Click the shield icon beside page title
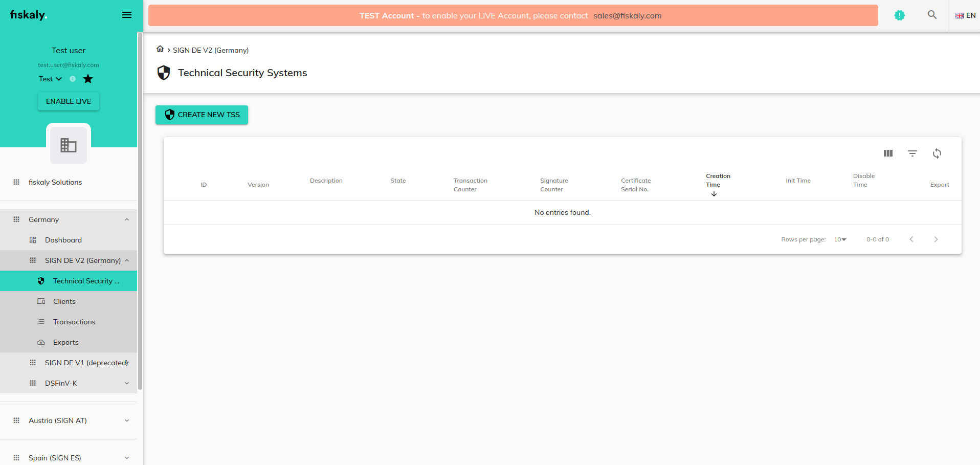The width and height of the screenshot is (980, 465). (164, 73)
